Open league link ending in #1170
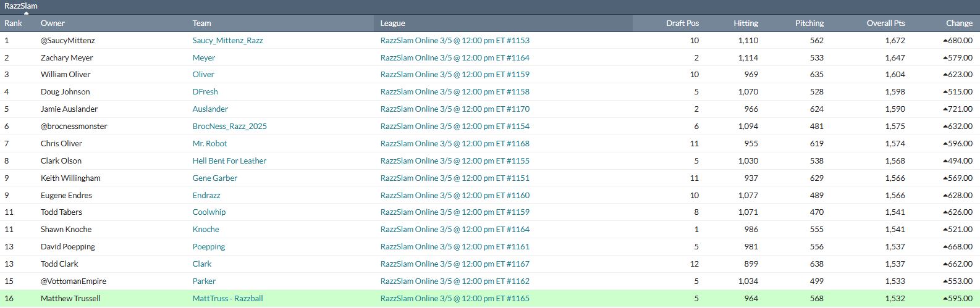 455,109
